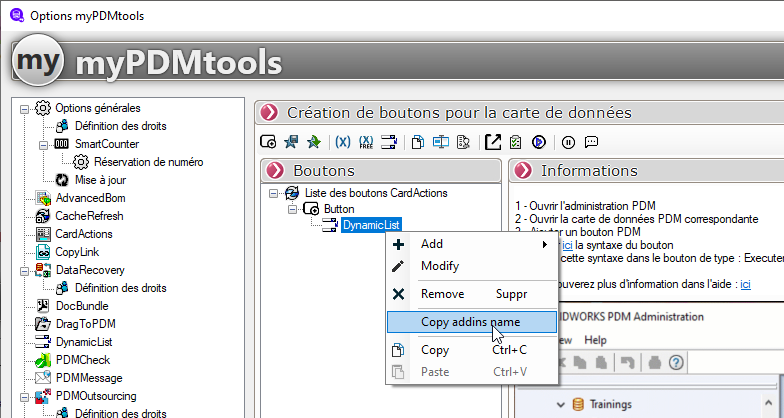784x418 pixels.
Task: Click Modify in the context menu
Action: [440, 266]
